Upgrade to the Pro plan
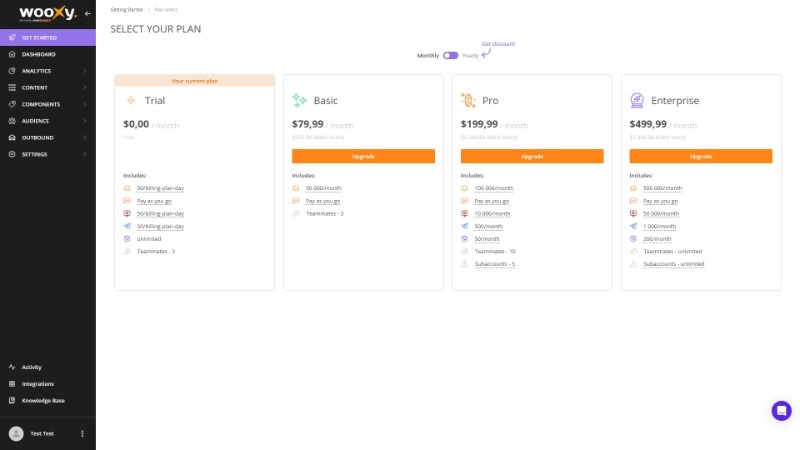 click(532, 156)
